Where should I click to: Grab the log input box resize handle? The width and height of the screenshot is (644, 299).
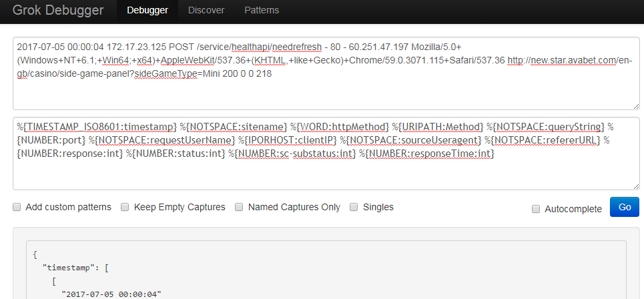pyautogui.click(x=635, y=105)
